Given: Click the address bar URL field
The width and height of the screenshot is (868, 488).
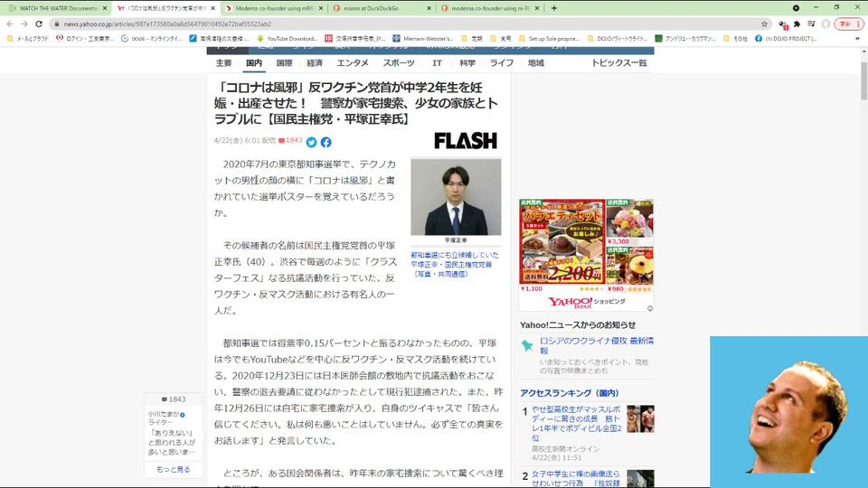Looking at the screenshot, I should tap(410, 23).
